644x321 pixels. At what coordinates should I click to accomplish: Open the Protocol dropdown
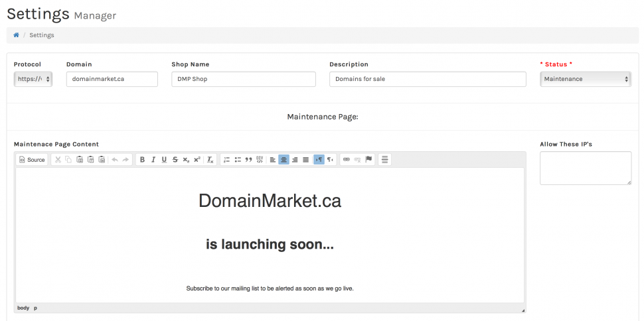pyautogui.click(x=33, y=79)
